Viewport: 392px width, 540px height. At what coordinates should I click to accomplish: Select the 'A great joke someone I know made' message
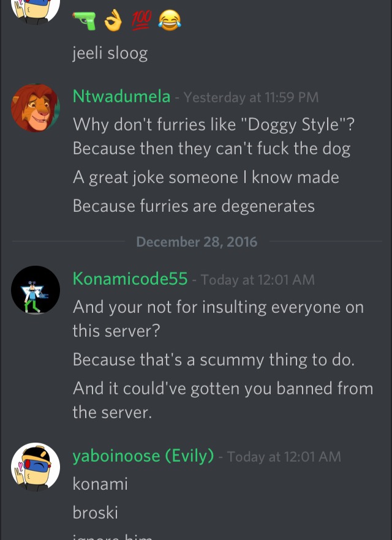(206, 178)
